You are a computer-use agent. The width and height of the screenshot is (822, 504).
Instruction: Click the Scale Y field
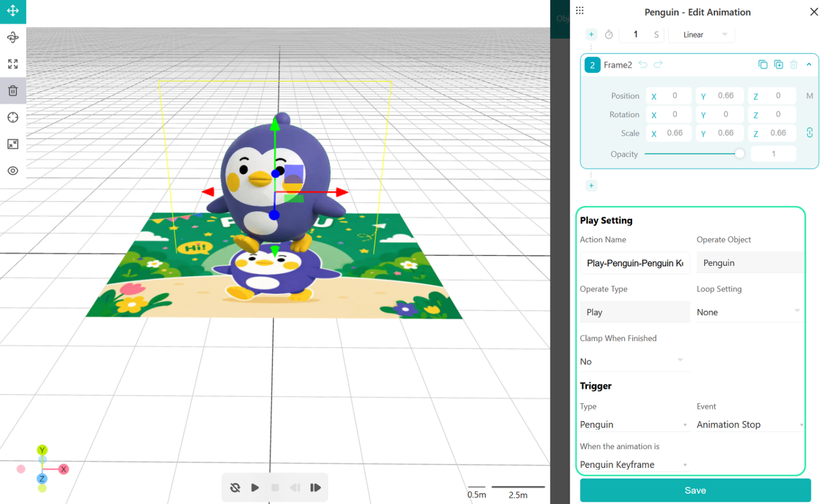pos(720,133)
